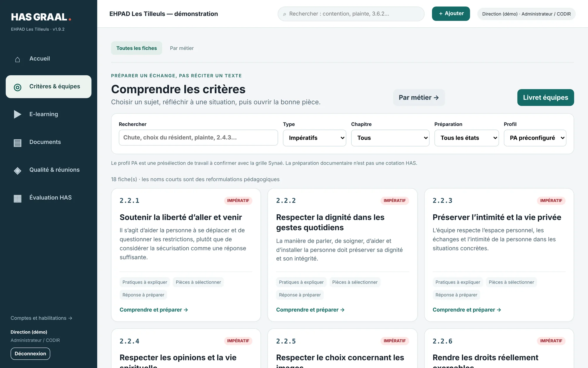Image resolution: width=588 pixels, height=368 pixels.
Task: Click the Qualité & réunions sidebar label
Action: [x=54, y=170]
